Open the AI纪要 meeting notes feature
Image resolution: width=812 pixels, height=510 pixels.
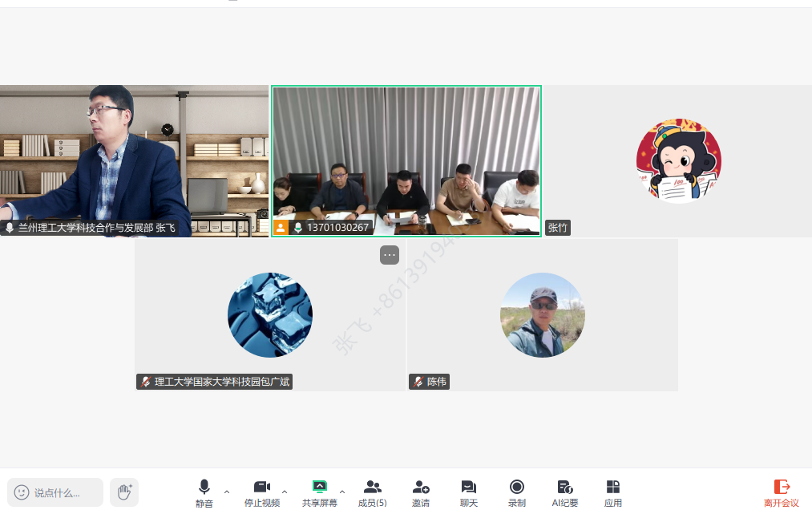coord(564,492)
